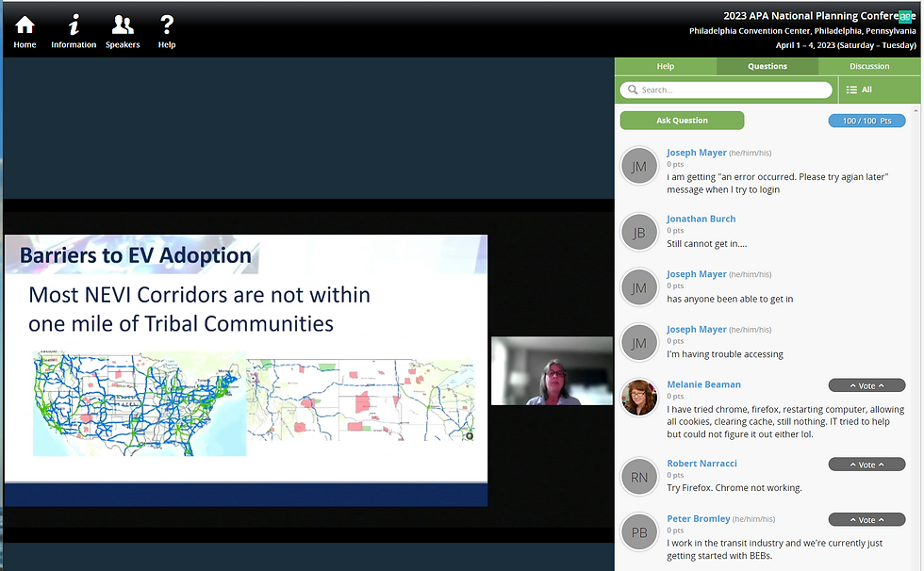Vote on Peter Bromley's question
The width and height of the screenshot is (924, 571).
(x=866, y=520)
